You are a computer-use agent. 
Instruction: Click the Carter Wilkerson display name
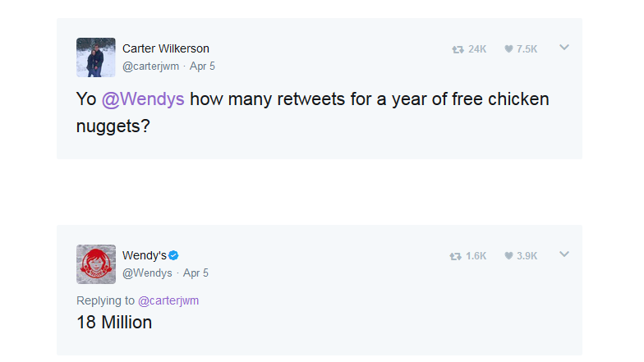166,49
